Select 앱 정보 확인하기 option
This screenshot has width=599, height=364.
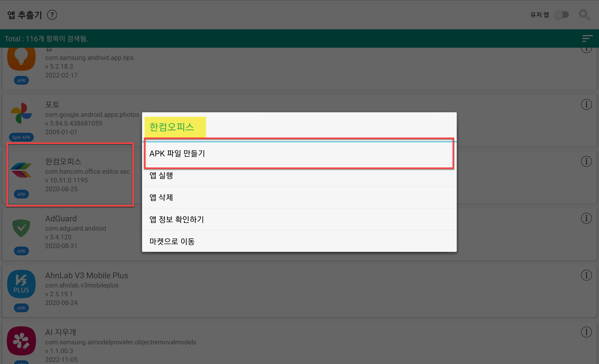click(299, 219)
